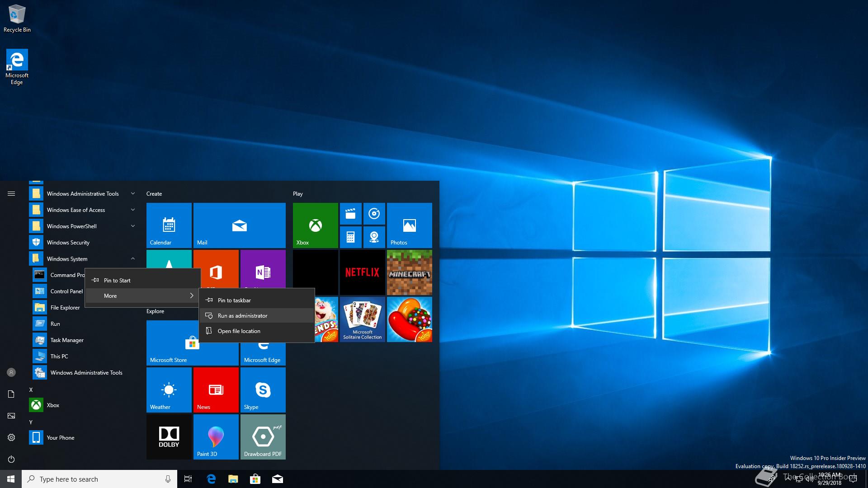Choose Open file location
This screenshot has width=868, height=488.
257,331
